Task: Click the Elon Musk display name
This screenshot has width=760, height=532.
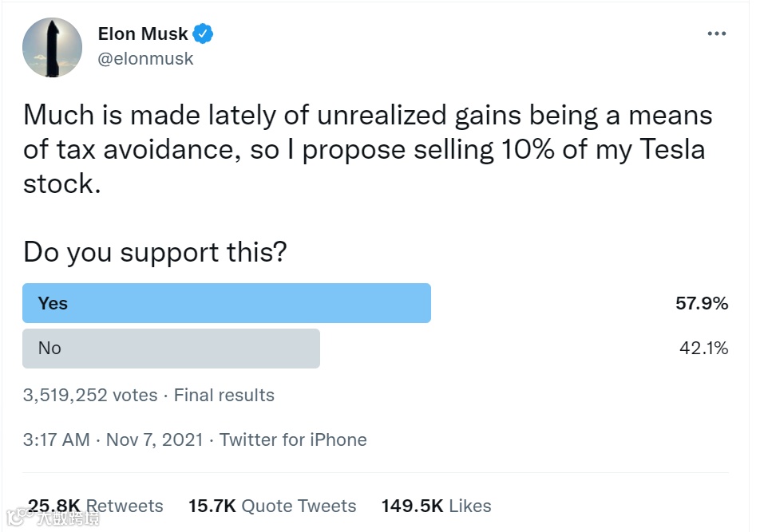Action: pos(143,34)
